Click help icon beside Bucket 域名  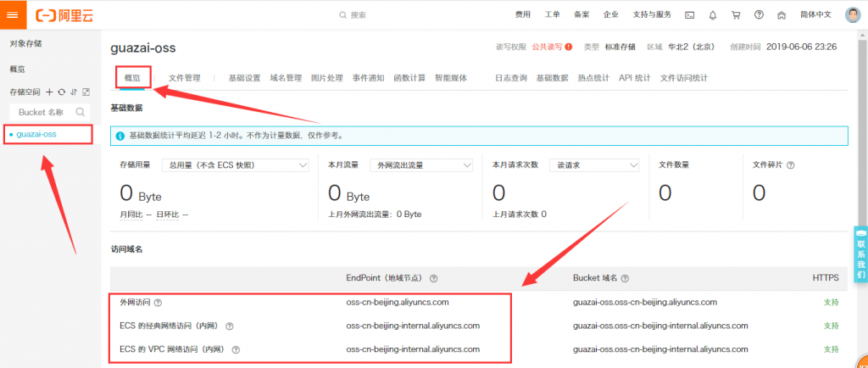(625, 278)
